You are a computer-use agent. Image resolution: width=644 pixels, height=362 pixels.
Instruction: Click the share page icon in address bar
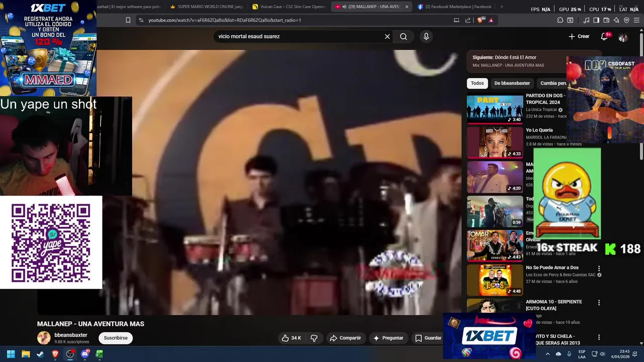(x=468, y=20)
